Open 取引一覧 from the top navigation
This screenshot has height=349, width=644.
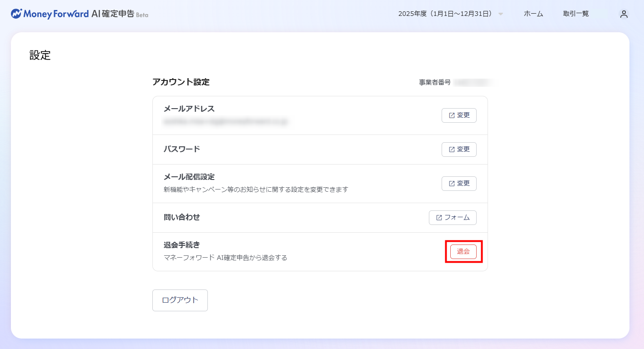click(x=576, y=14)
